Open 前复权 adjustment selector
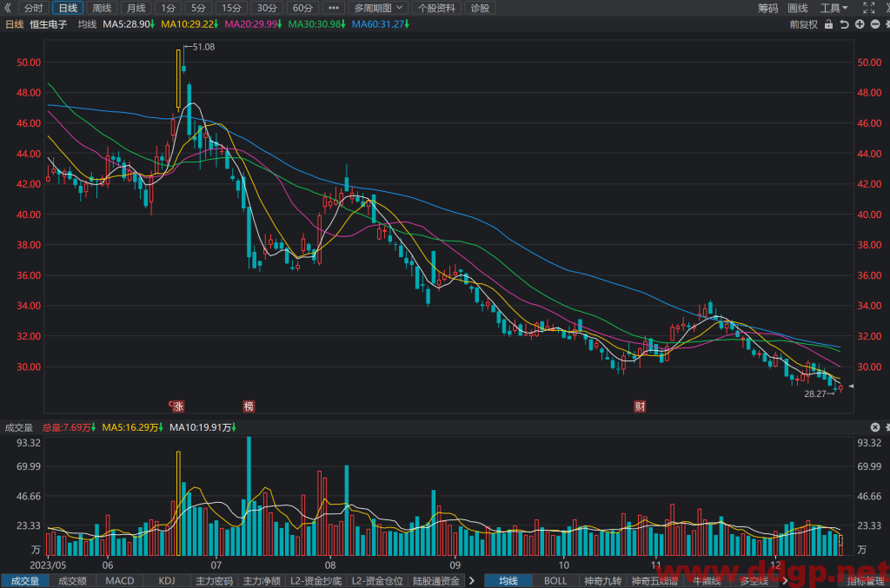 [804, 24]
